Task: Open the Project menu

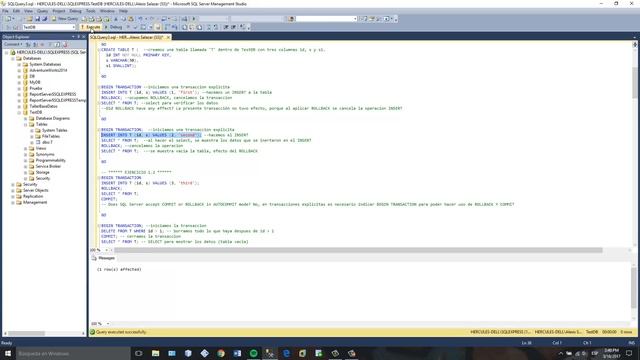Action: point(59,11)
